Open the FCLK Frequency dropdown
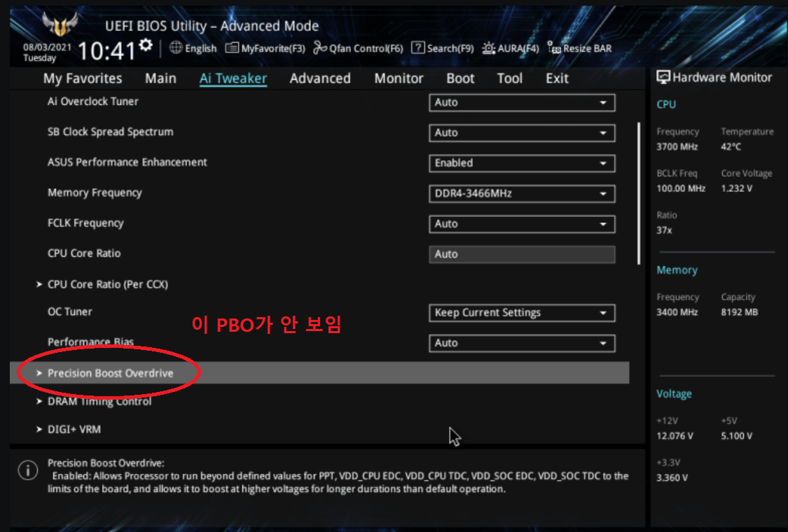 (522, 224)
